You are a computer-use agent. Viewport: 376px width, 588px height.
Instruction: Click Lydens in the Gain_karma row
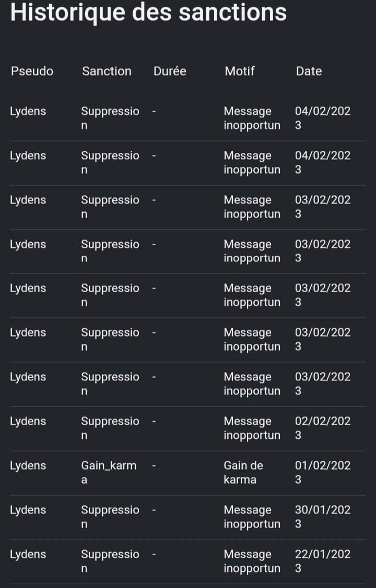coord(28,466)
